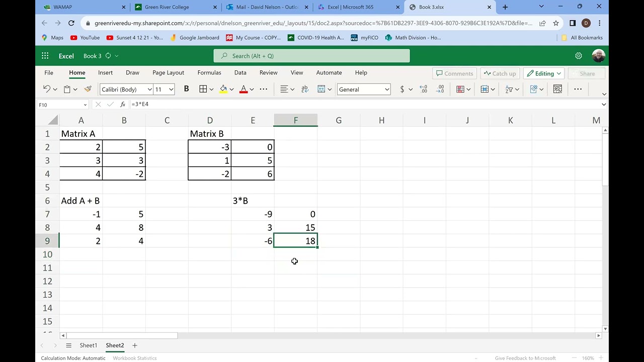
Task: Apply yellow fill color bucket
Action: point(223,89)
